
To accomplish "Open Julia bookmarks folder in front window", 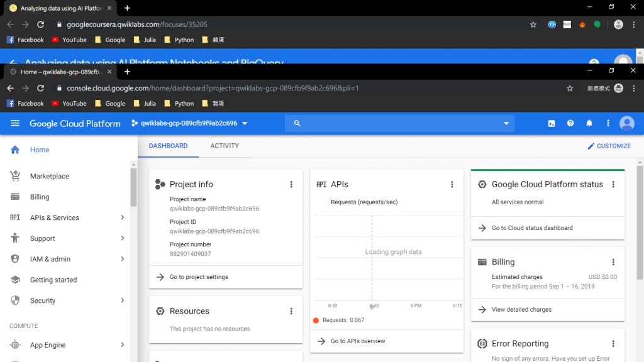I will pyautogui.click(x=145, y=104).
